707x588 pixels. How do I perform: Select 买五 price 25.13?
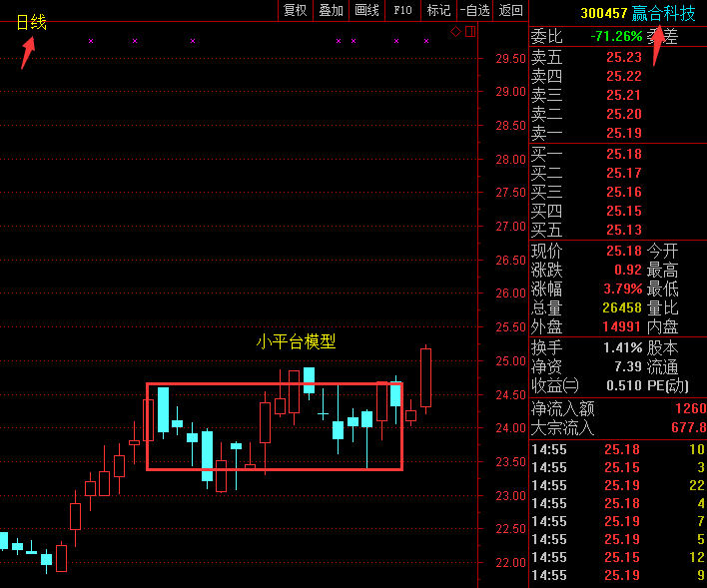point(623,230)
